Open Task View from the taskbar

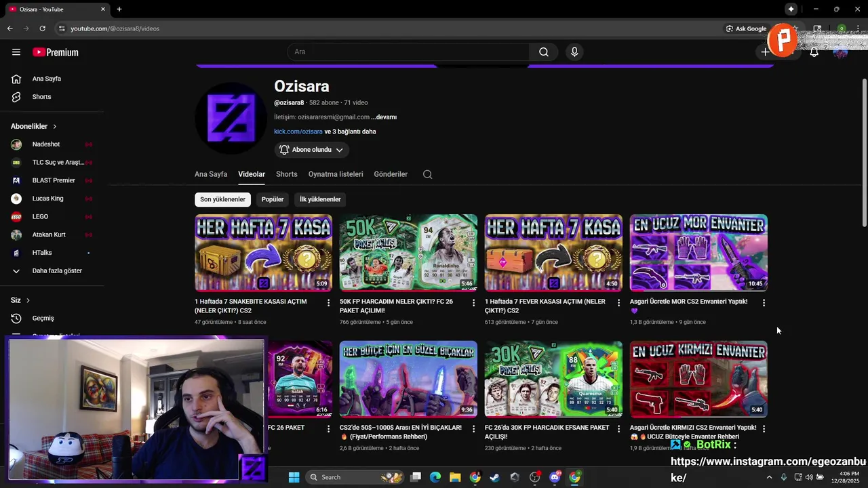point(416,477)
